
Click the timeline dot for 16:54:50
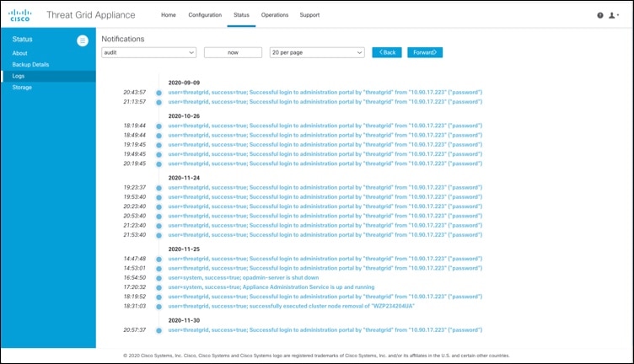(158, 278)
